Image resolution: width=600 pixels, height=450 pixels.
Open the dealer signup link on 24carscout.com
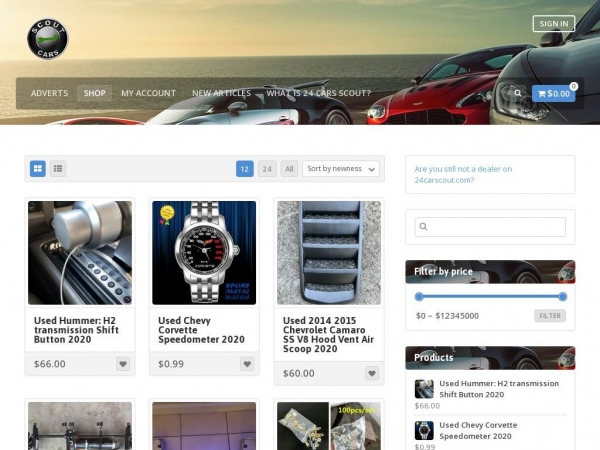[x=463, y=174]
